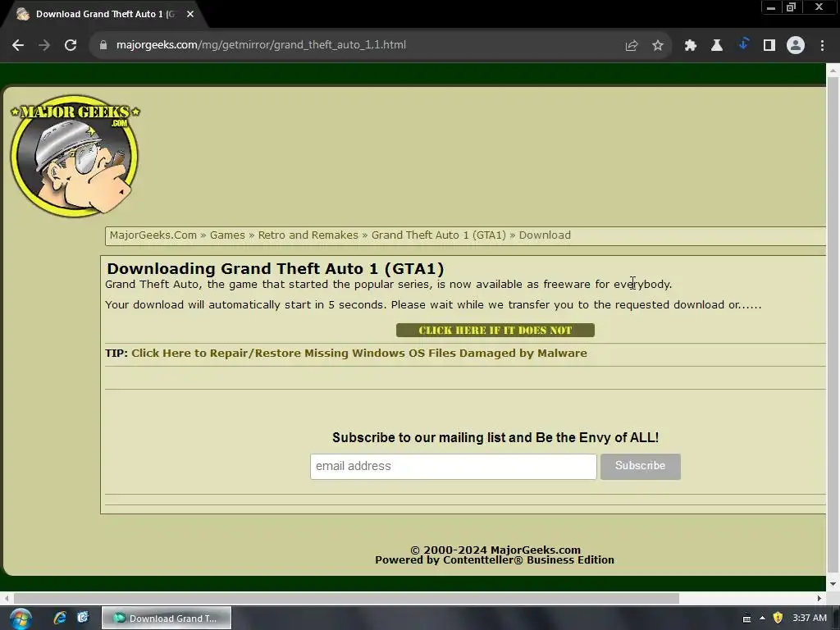This screenshot has width=840, height=630.
Task: Click the vertical scrollbar up arrow
Action: pyautogui.click(x=833, y=71)
